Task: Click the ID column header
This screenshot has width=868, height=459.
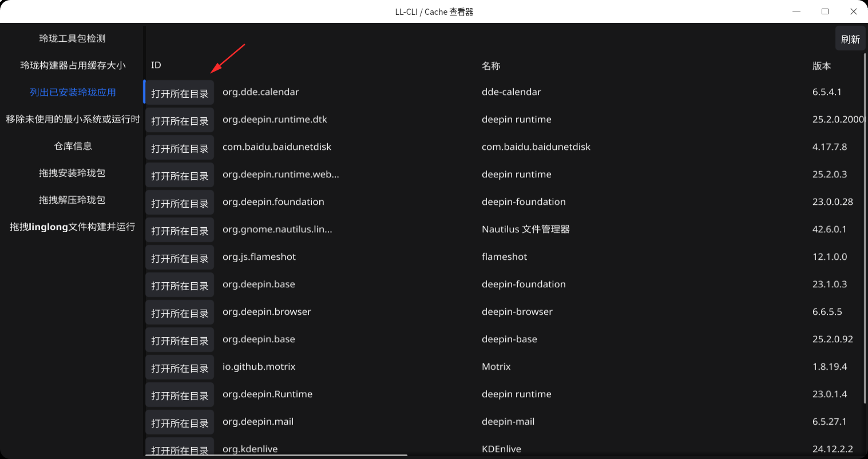Action: [156, 65]
